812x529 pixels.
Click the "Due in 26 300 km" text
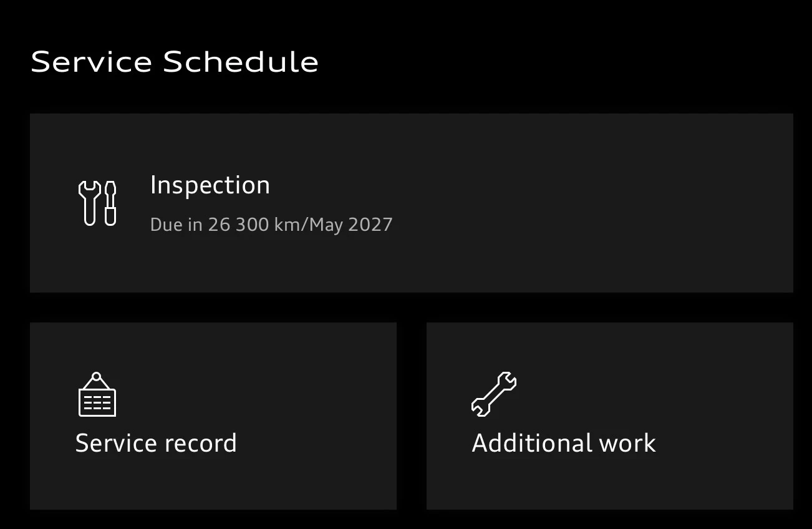(225, 225)
